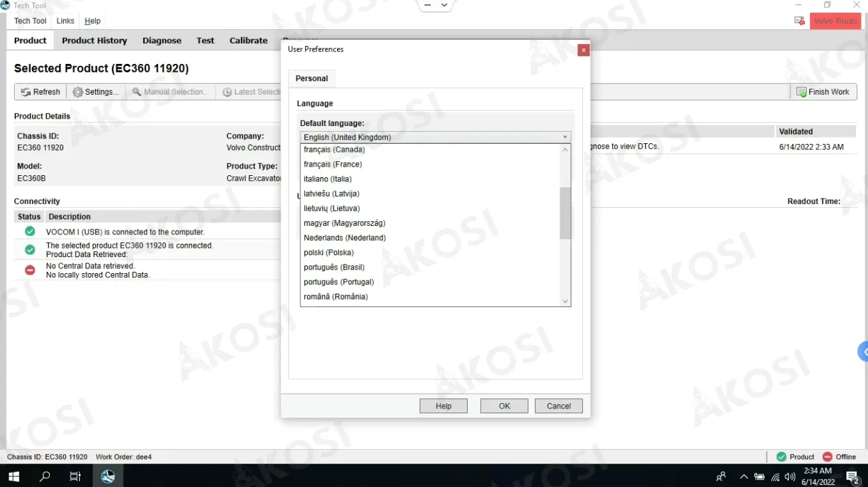Open the People icon in the system tray
The height and width of the screenshot is (487, 868).
(721, 476)
